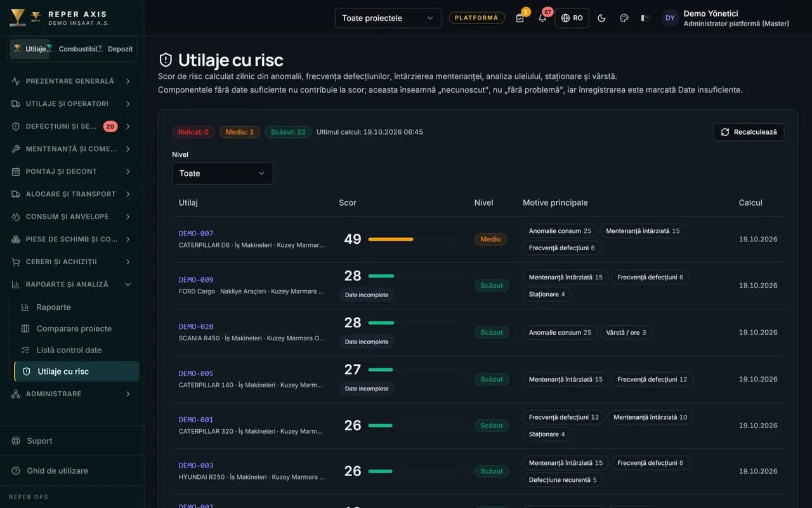Expand Prezentare generală chevron
This screenshot has width=812, height=508.
128,81
